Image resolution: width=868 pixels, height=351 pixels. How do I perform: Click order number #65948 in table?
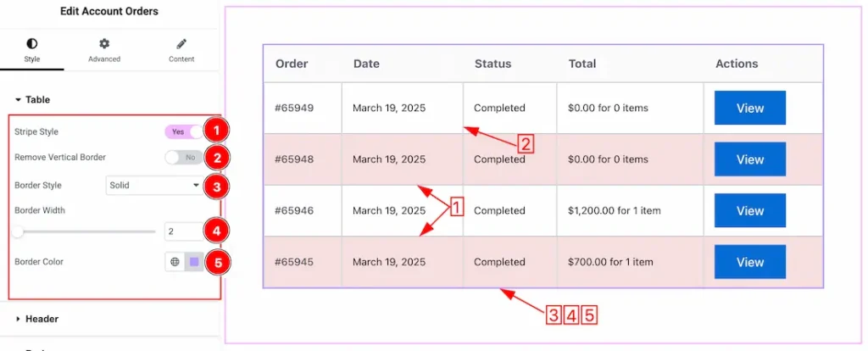[x=294, y=159]
